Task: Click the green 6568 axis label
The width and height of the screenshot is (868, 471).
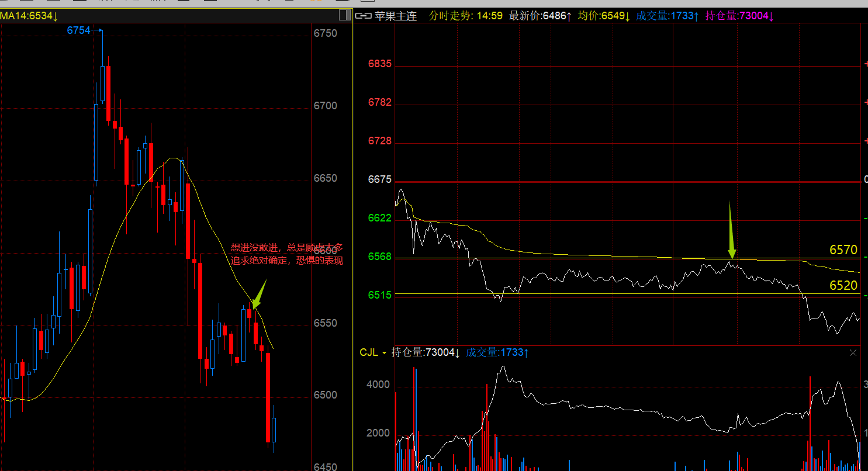Action: (x=380, y=257)
